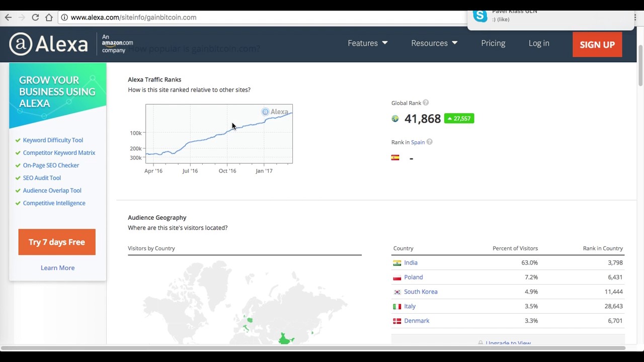This screenshot has width=644, height=362.
Task: Click the Percent of Visitors column header
Action: [x=515, y=248]
